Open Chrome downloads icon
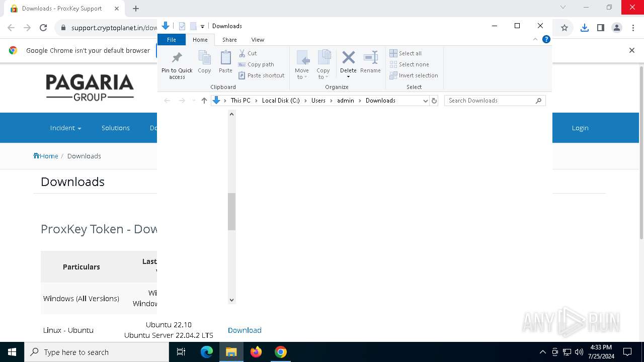This screenshot has width=644, height=362. (584, 28)
